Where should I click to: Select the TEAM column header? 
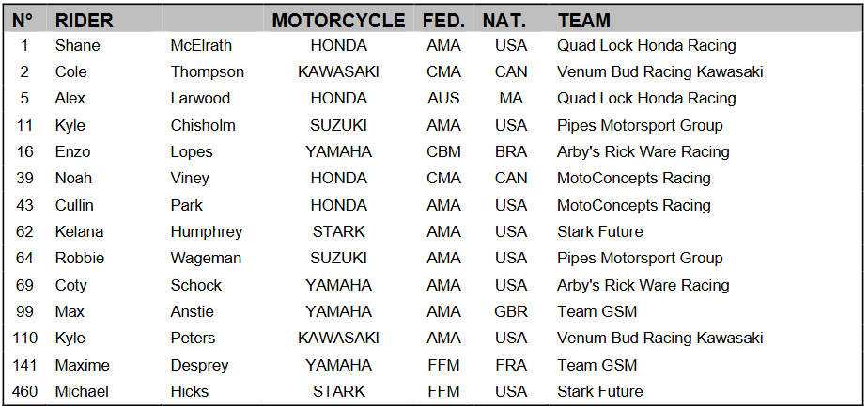[x=583, y=20]
